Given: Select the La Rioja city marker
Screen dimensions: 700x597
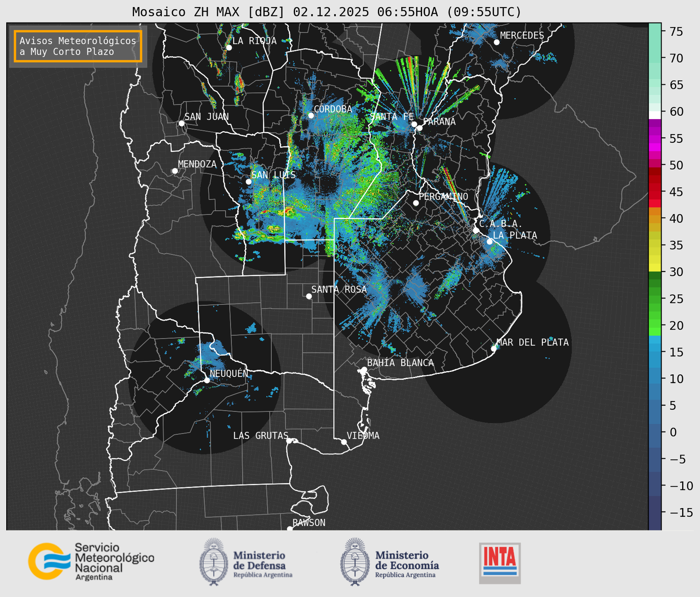Looking at the screenshot, I should click(229, 48).
